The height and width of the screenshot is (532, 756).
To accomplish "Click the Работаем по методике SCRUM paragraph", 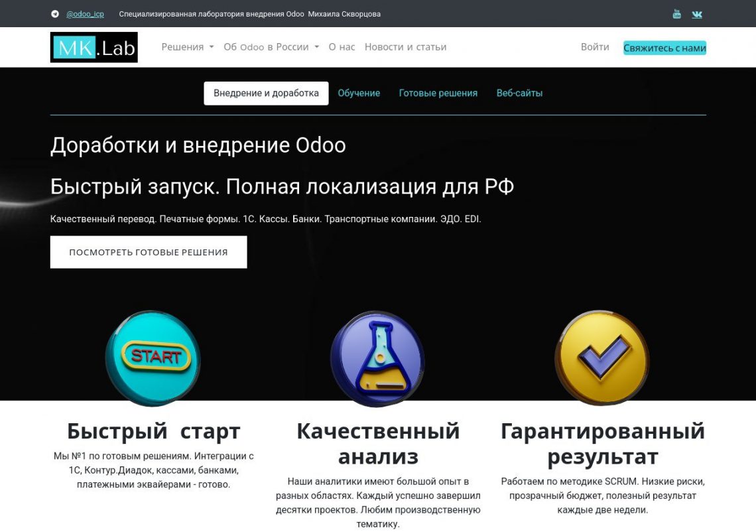I will pos(603,496).
